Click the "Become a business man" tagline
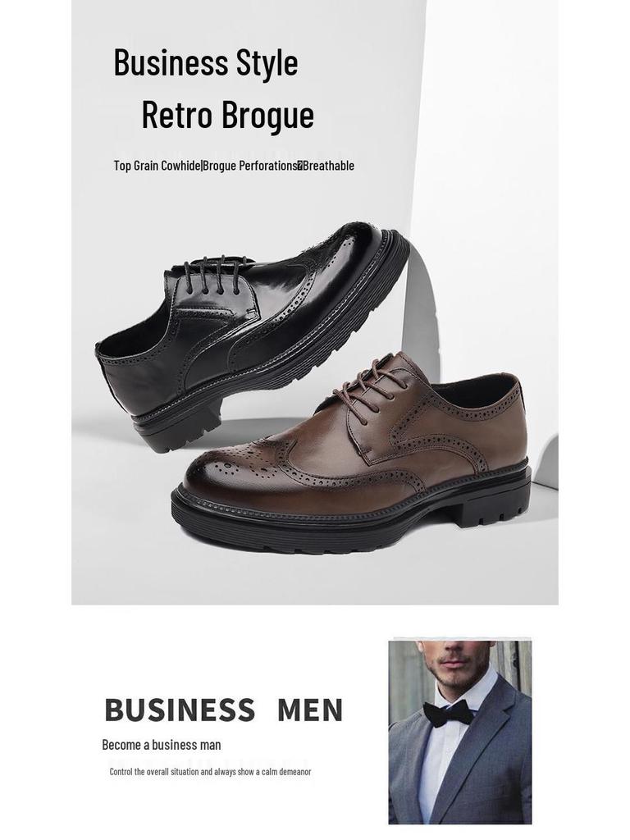Viewport: 630px width, 840px height. (162, 745)
